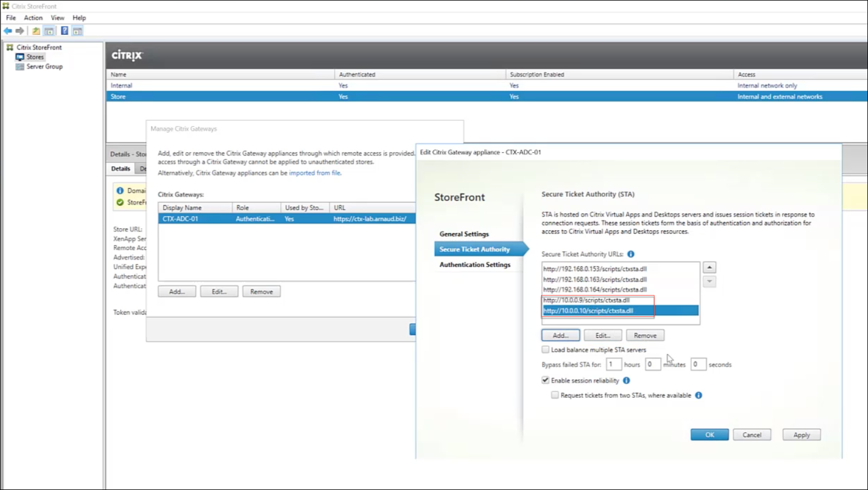The height and width of the screenshot is (490, 868).
Task: Click the up one level folder icon
Action: coord(36,31)
